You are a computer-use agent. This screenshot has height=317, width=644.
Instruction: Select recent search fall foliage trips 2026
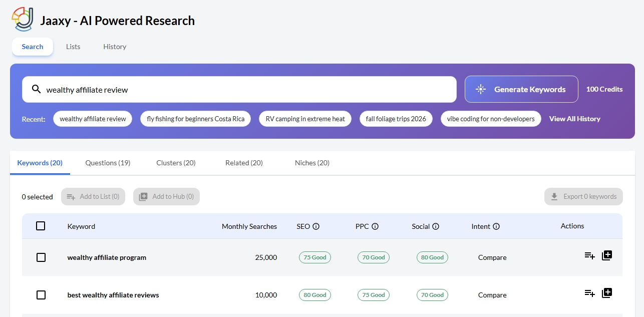pos(396,119)
